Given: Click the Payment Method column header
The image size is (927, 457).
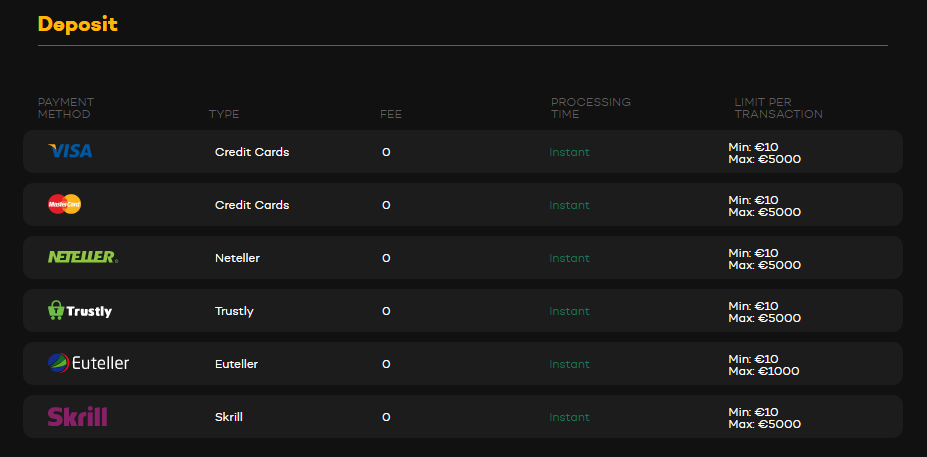Looking at the screenshot, I should tap(66, 108).
